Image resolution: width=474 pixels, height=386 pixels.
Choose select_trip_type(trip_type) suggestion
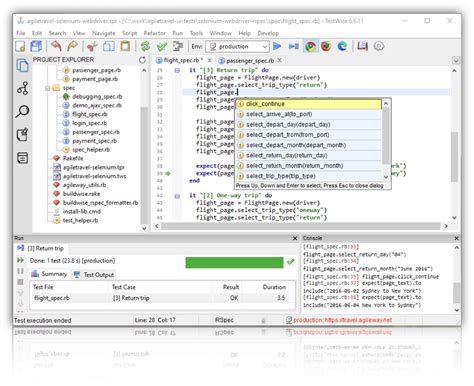tap(308, 176)
